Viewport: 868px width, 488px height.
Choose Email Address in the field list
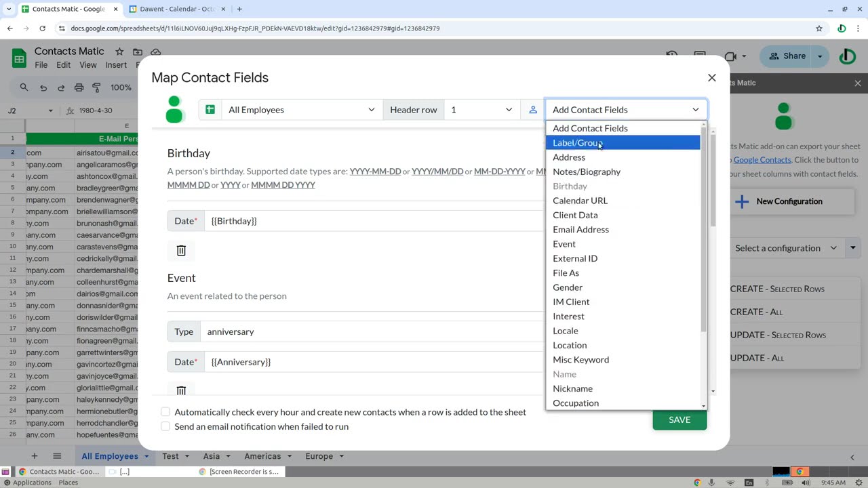click(623, 229)
